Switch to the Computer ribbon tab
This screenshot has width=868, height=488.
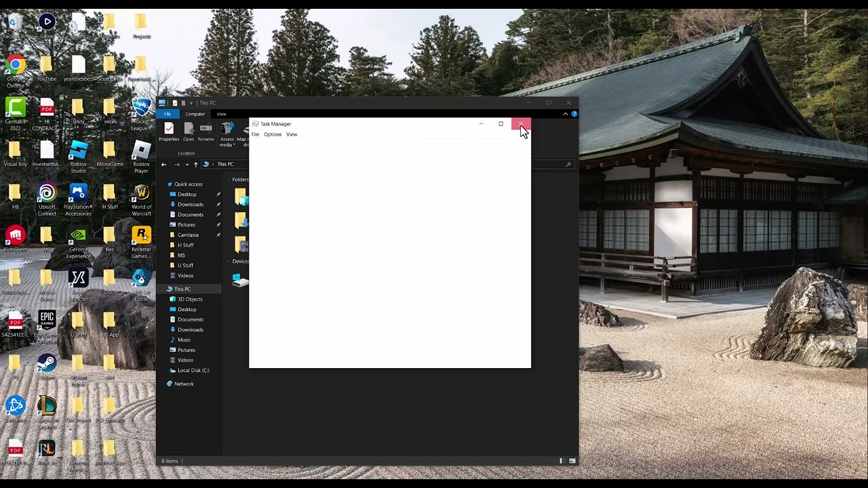click(195, 114)
